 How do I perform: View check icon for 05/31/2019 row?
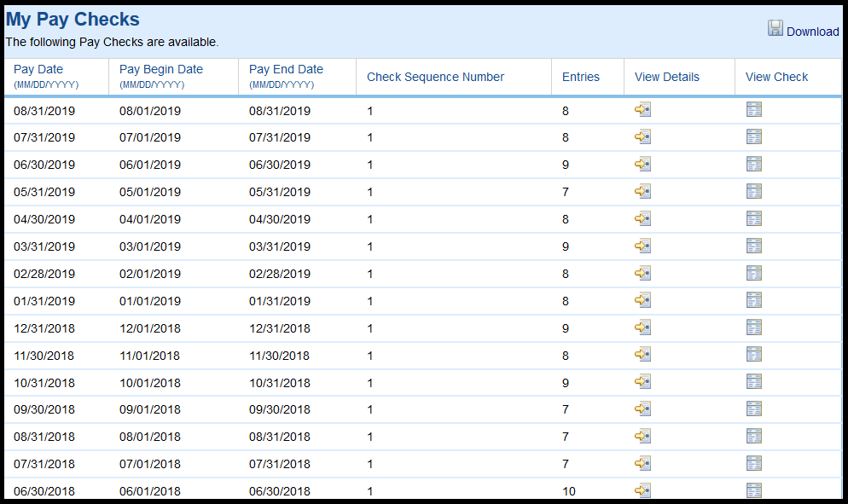coord(753,192)
